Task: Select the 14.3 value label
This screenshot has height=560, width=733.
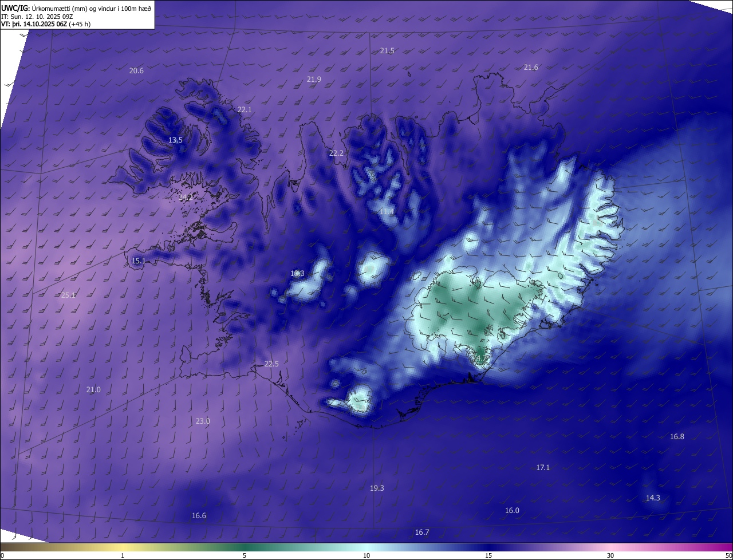Action: pos(653,498)
